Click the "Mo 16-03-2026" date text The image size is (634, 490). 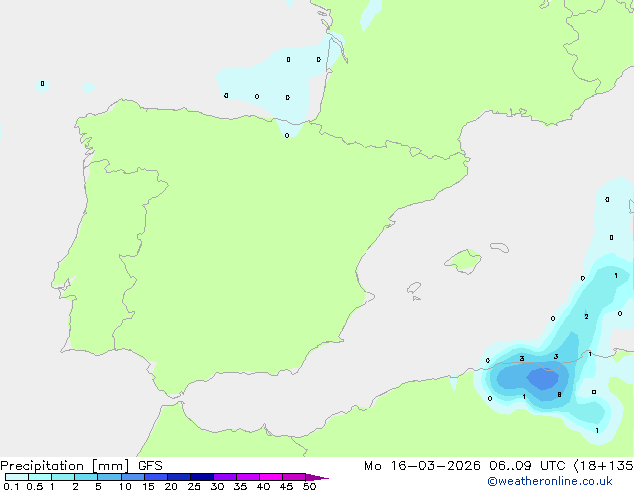pos(422,466)
